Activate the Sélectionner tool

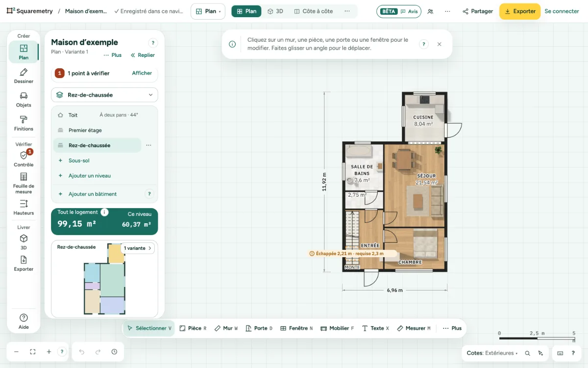(x=149, y=328)
